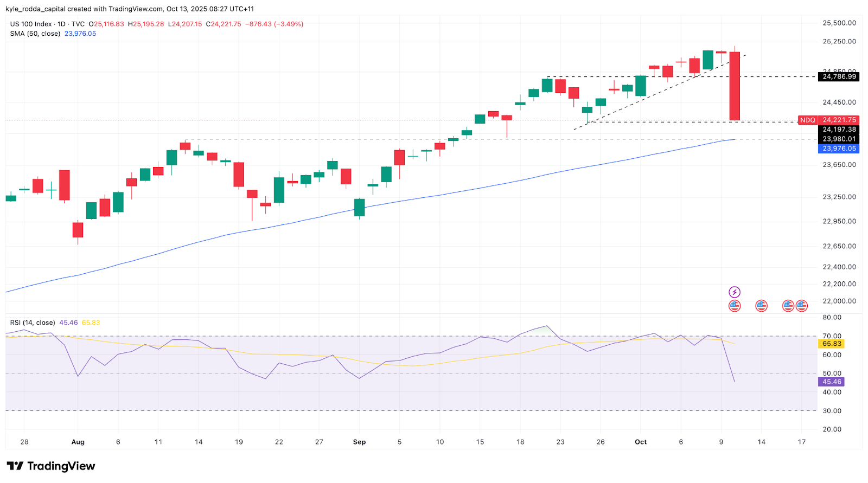The height and width of the screenshot is (483, 868).
Task: Click the Oct label on the date axis
Action: (x=641, y=442)
